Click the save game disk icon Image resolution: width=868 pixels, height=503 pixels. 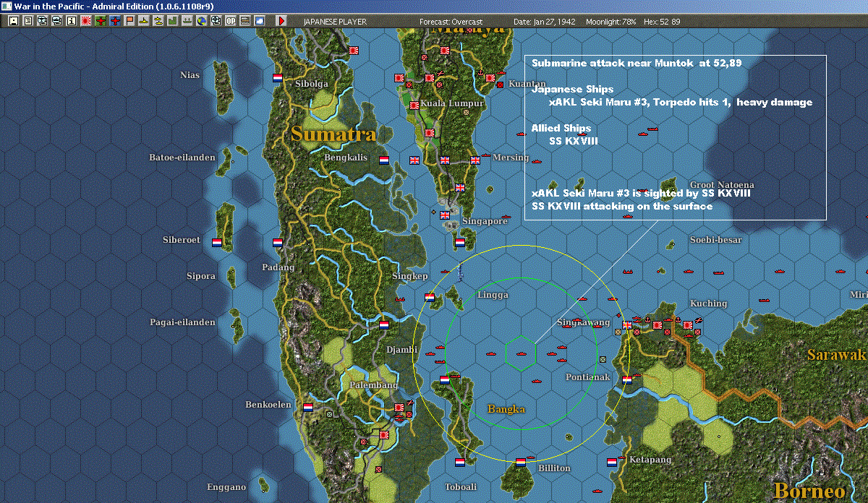pyautogui.click(x=14, y=21)
